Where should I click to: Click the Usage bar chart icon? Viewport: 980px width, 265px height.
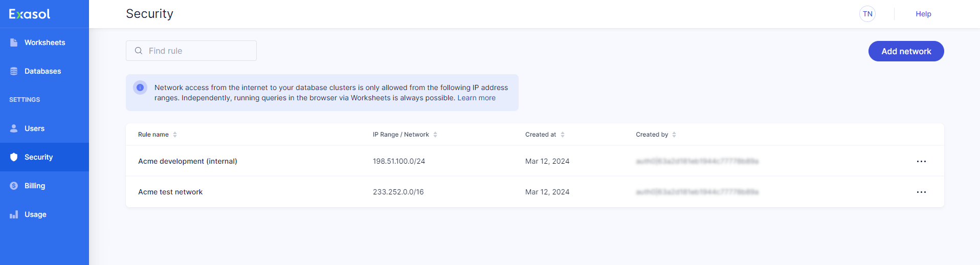coord(14,214)
